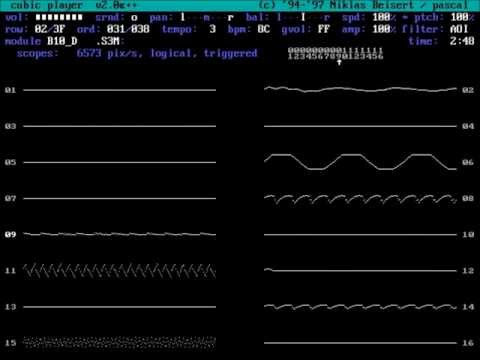The image size is (480, 360).
Task: Select channel label 14
Action: coord(468,307)
